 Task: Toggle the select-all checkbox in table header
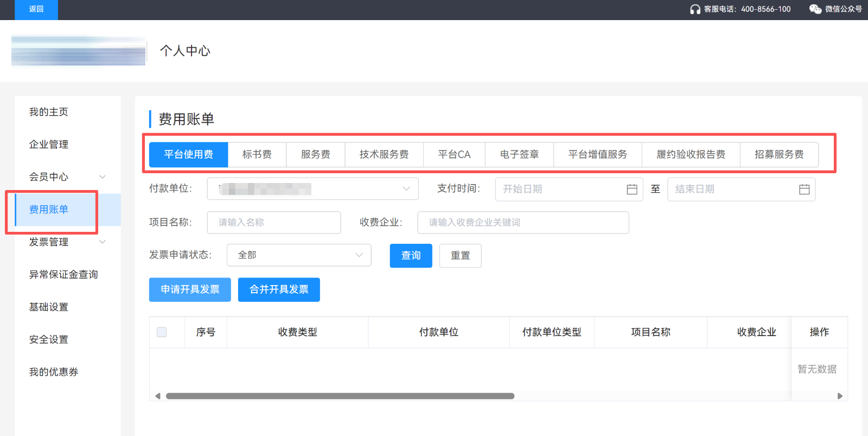coord(162,332)
